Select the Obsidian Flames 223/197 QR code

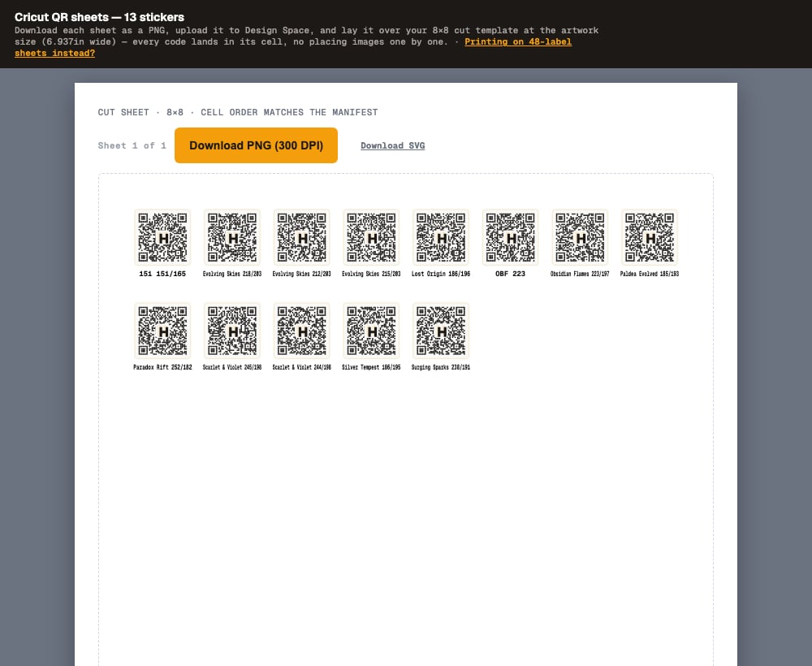pos(580,237)
